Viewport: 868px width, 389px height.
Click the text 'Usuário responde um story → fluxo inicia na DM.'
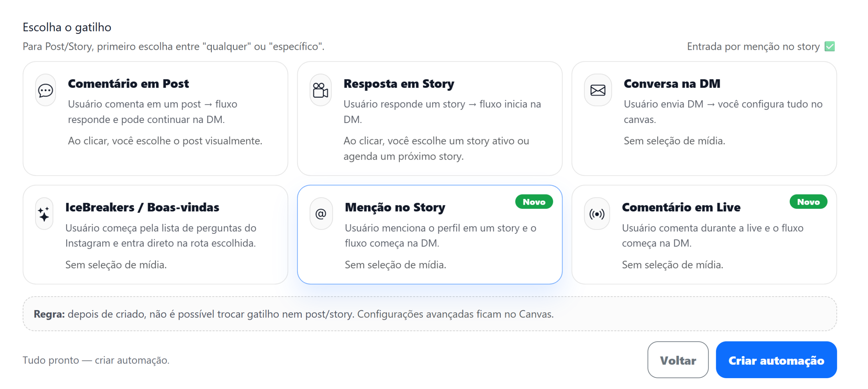pyautogui.click(x=442, y=112)
